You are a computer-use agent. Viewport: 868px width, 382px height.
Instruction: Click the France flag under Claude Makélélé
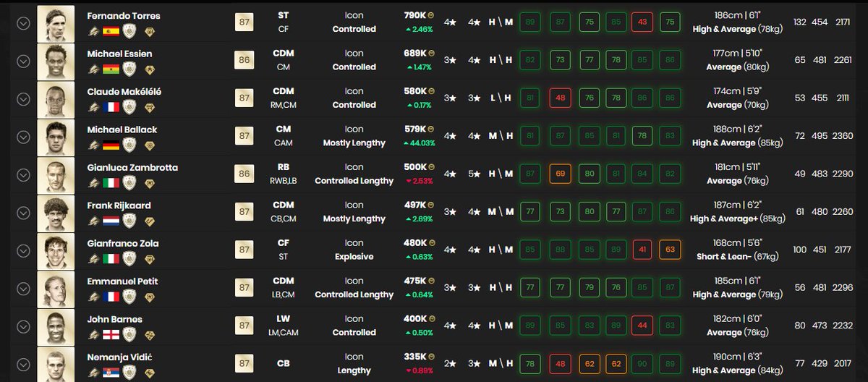point(111,107)
